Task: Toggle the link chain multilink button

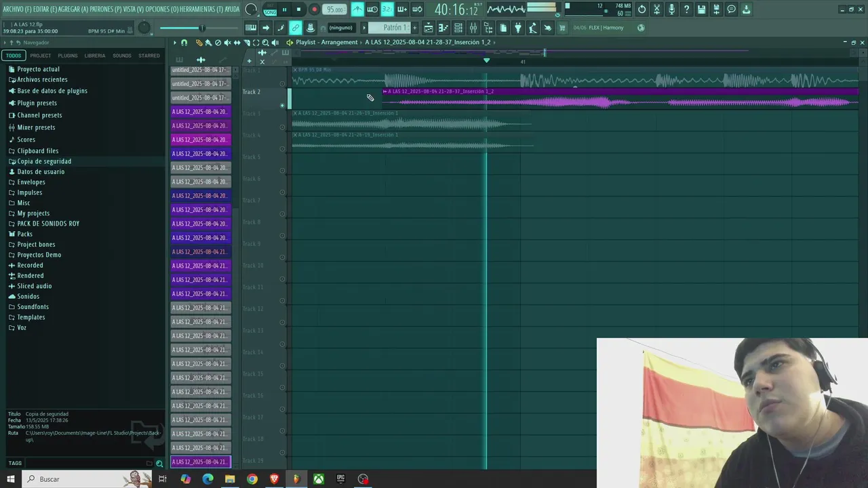Action: [x=296, y=28]
